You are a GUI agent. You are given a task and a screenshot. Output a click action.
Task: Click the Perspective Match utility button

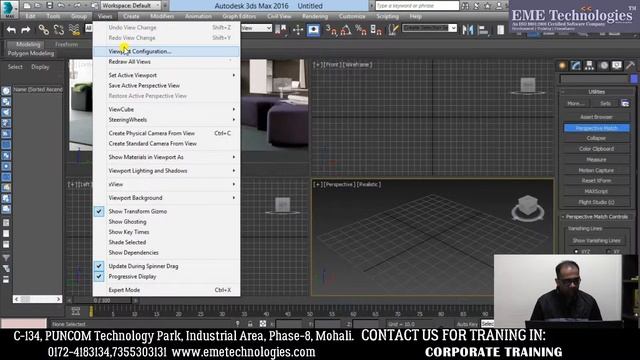(x=596, y=128)
